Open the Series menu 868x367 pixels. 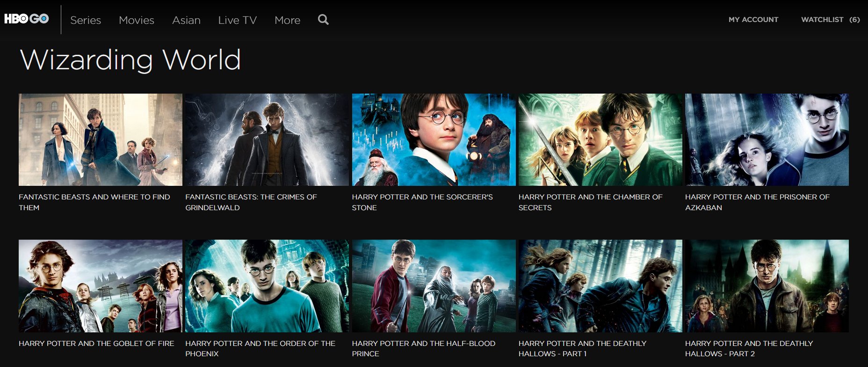tap(86, 20)
